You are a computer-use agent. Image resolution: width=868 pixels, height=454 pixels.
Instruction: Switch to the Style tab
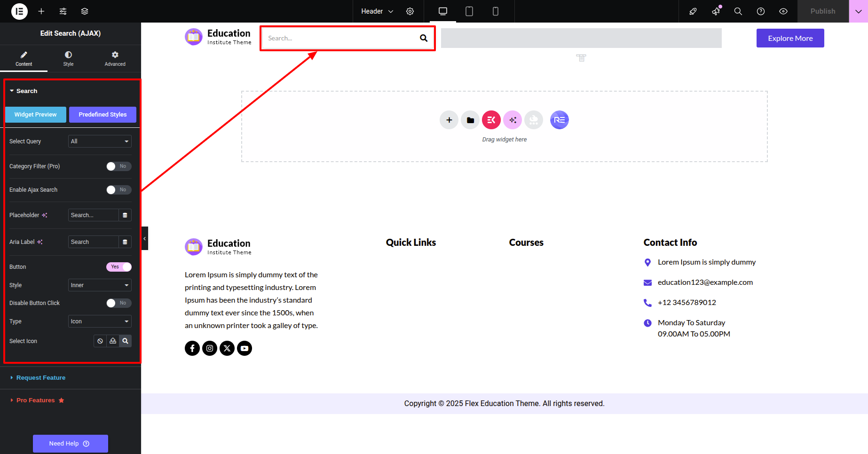tap(68, 59)
